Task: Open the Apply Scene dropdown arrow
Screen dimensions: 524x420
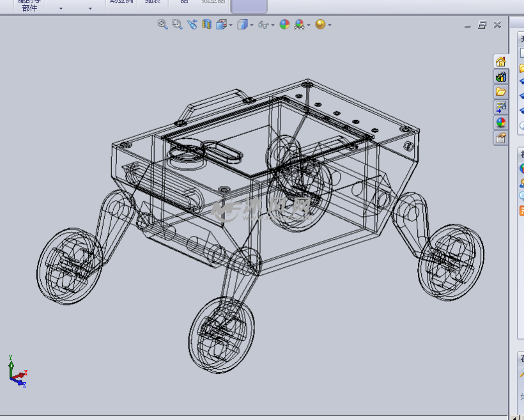Action: coord(309,26)
